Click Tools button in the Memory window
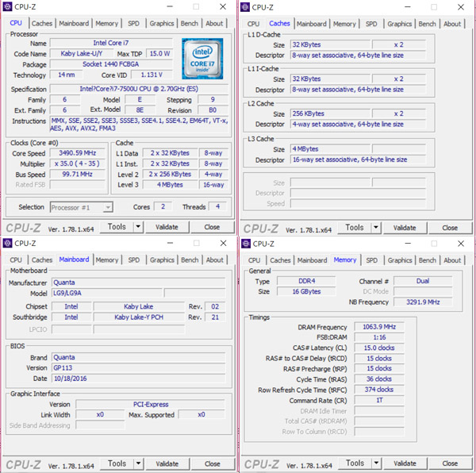 pyautogui.click(x=355, y=463)
